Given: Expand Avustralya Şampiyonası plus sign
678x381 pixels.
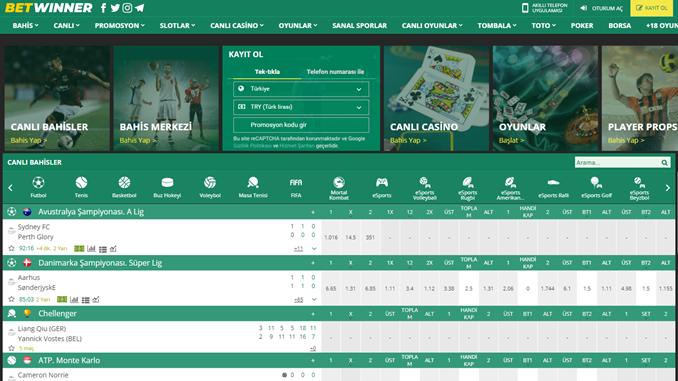Looking at the screenshot, I should 313,212.
